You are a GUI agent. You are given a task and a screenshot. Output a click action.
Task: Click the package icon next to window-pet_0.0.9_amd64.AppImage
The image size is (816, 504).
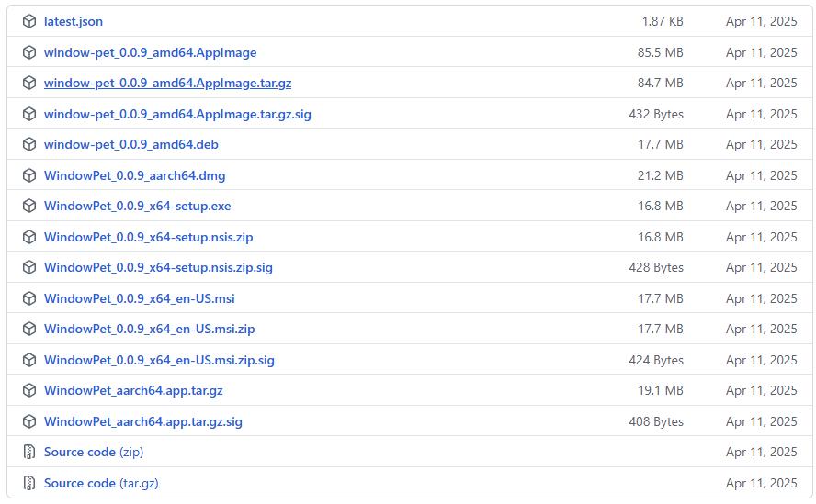pos(29,52)
